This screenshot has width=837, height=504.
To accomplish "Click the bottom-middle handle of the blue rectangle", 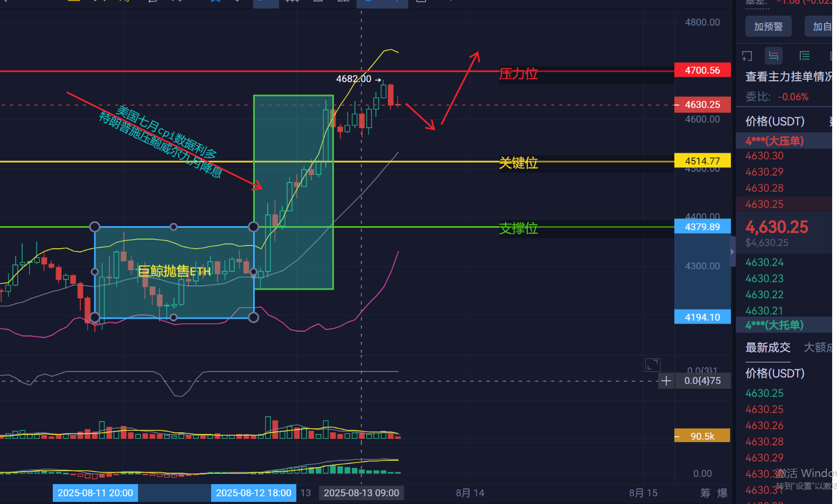I will (173, 318).
